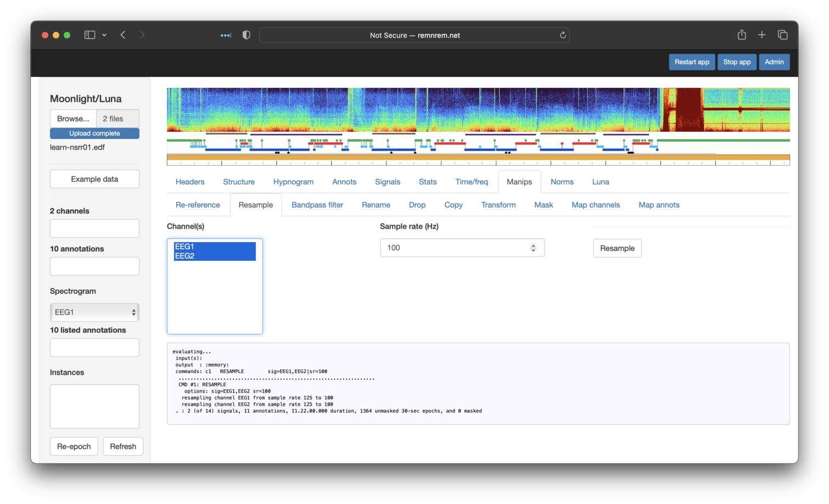This screenshot has width=829, height=504.
Task: Click the spectrogram heatmap overview
Action: [x=478, y=110]
